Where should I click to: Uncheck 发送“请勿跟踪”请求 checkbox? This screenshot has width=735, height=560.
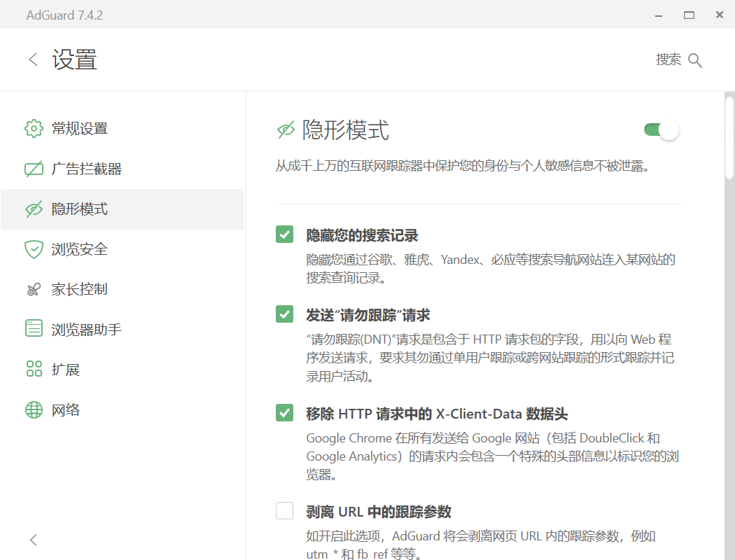[x=284, y=314]
